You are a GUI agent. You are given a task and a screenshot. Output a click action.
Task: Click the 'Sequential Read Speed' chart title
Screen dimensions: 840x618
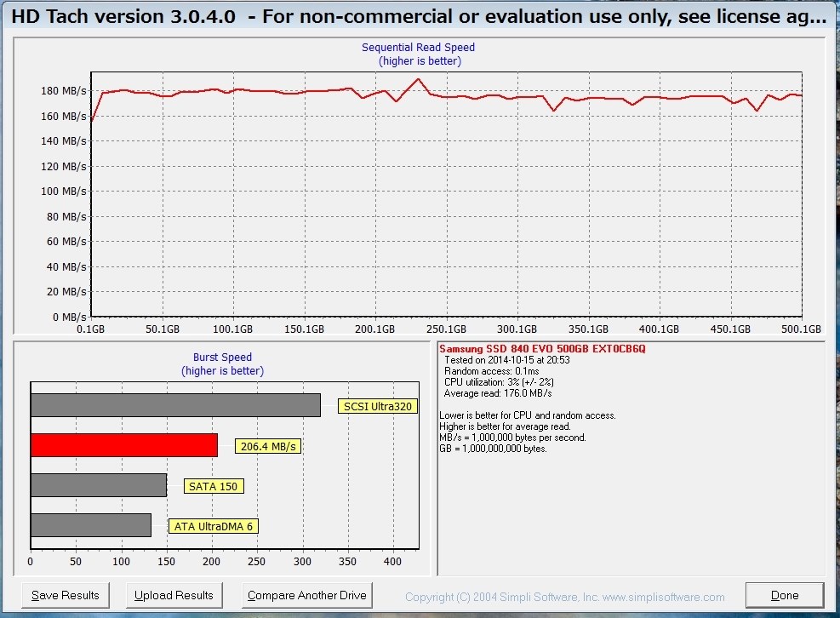point(419,47)
